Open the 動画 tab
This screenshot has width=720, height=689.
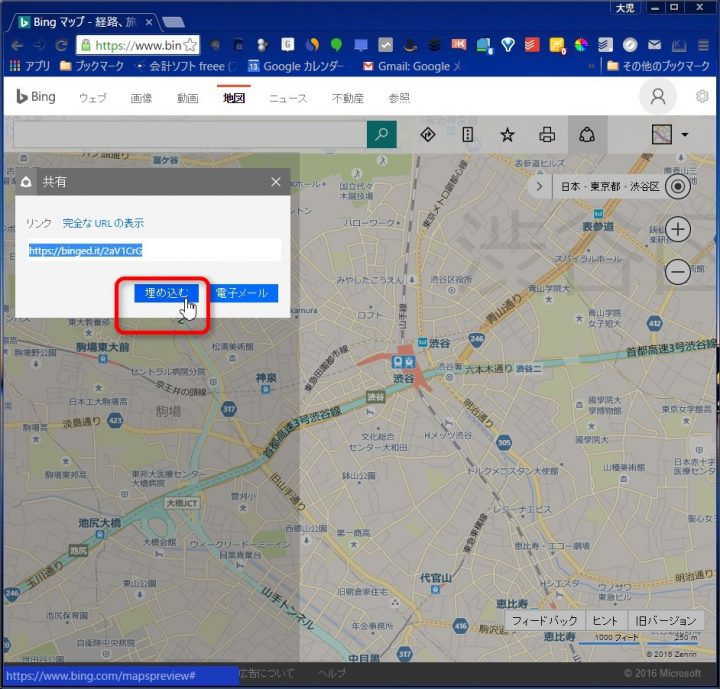[x=188, y=98]
